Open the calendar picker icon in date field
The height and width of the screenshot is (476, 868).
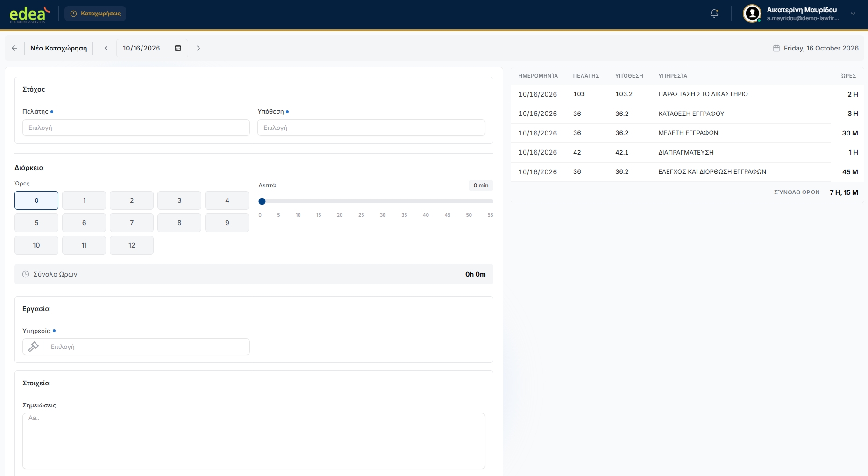pos(178,48)
